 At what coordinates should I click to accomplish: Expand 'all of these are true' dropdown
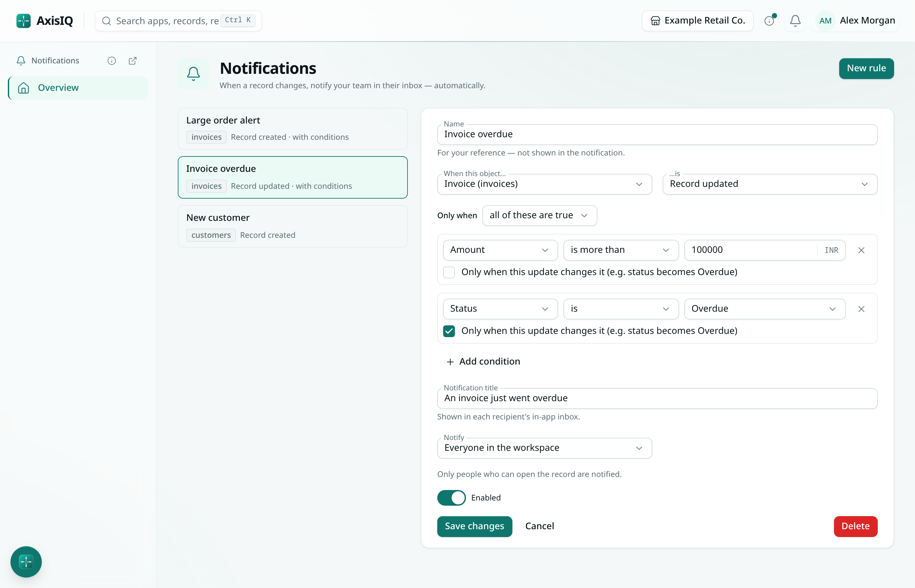point(539,215)
